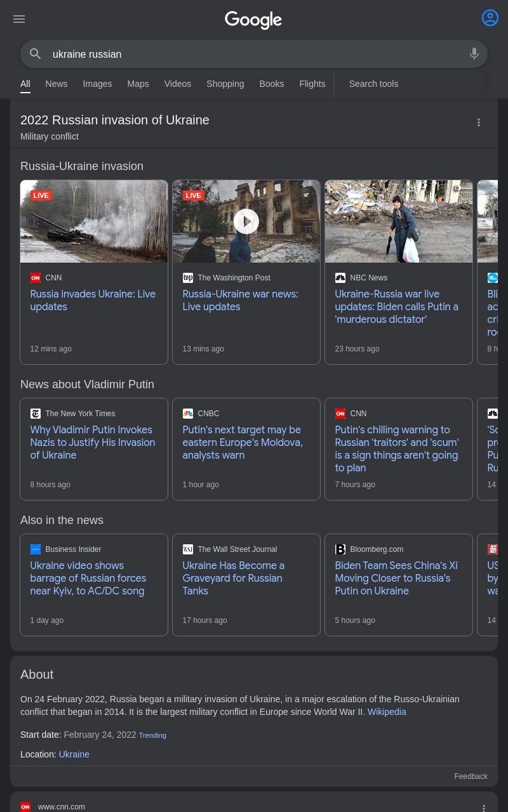The width and height of the screenshot is (508, 812).
Task: Click the Feedback link
Action: [471, 776]
